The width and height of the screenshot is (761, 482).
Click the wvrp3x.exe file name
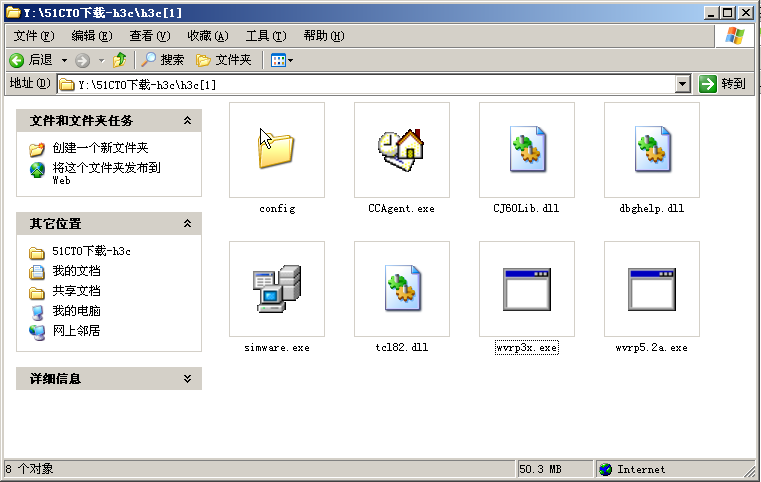click(x=527, y=348)
